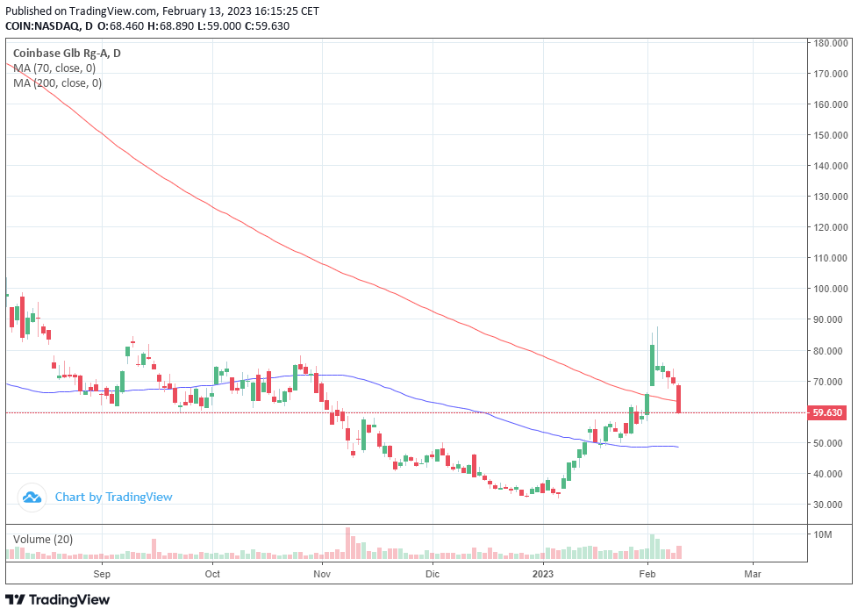Select the 'Coinbase Glb Rg-A, D' chart title
Image resolution: width=858 pixels, height=616 pixels.
[x=67, y=54]
